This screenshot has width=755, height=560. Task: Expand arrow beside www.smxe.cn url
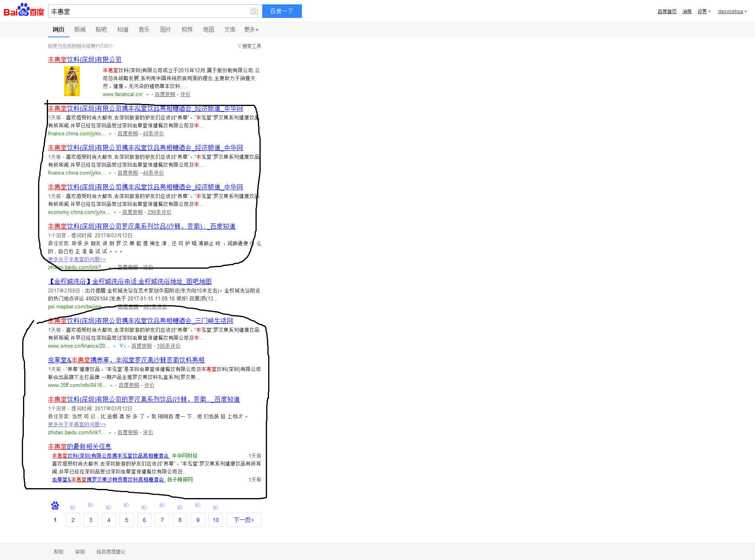114,346
